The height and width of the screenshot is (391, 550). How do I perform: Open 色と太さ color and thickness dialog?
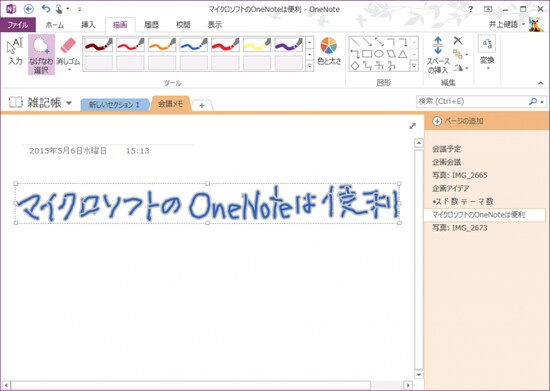click(x=329, y=52)
